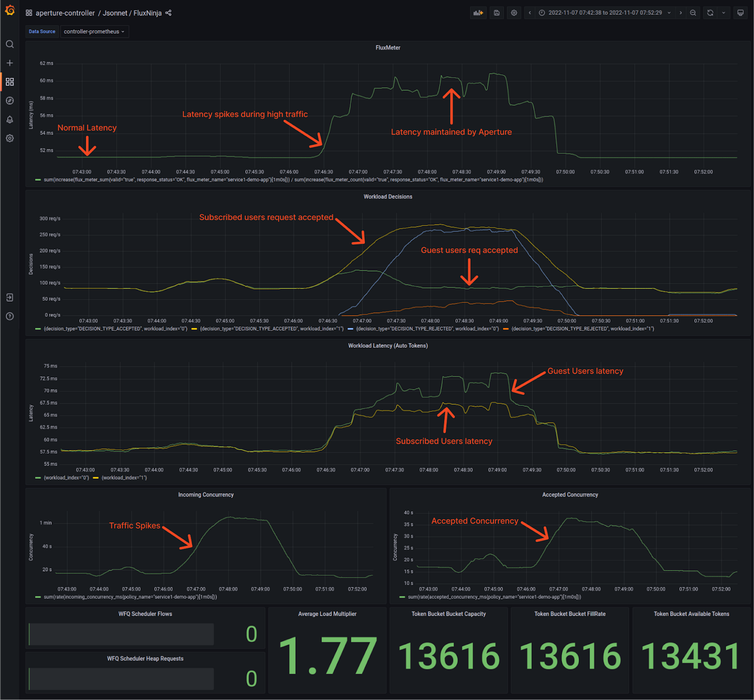Open Token Bucket Bucket FillRate panel title
Viewport: 754px width, 700px height.
click(570, 614)
